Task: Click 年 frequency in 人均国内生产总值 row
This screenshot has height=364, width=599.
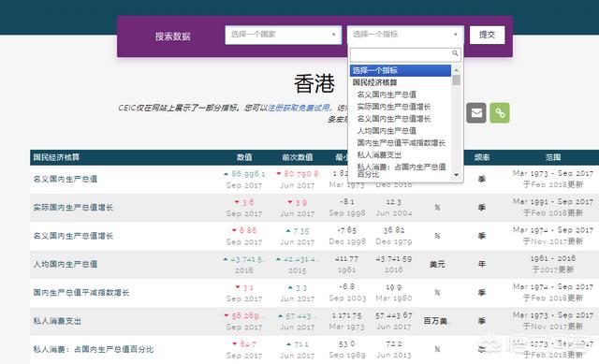Action: [482, 264]
